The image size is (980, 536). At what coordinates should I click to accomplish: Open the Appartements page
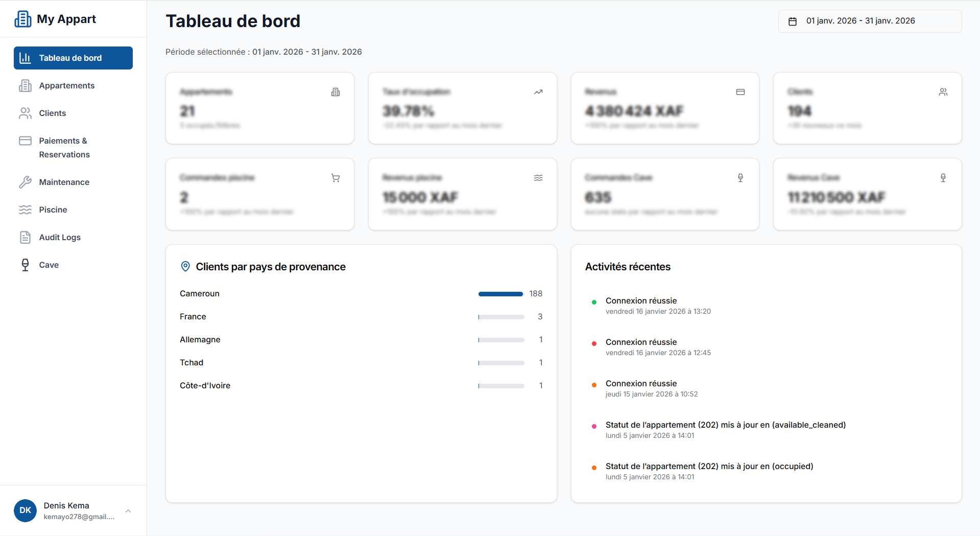66,86
